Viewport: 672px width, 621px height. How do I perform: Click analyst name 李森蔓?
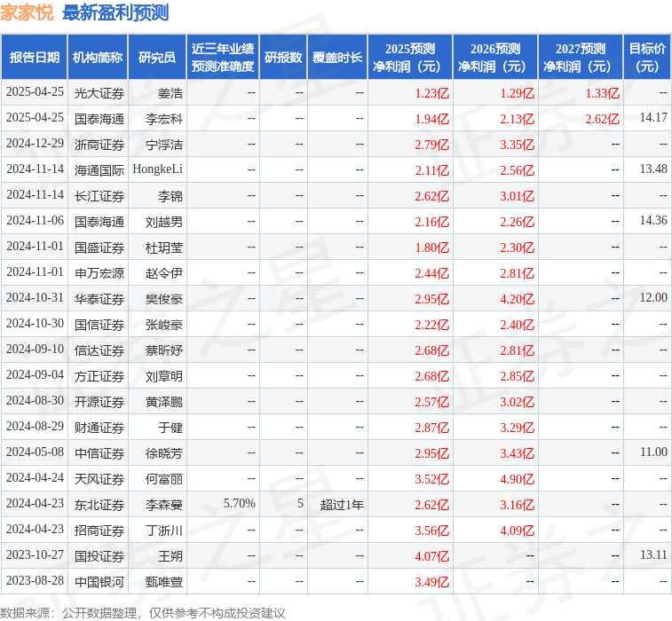point(163,505)
